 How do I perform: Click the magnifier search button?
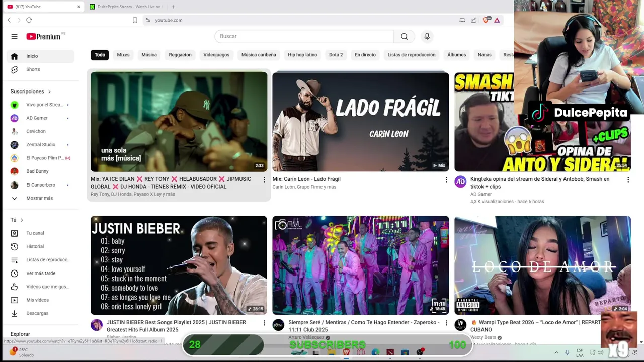click(x=404, y=36)
